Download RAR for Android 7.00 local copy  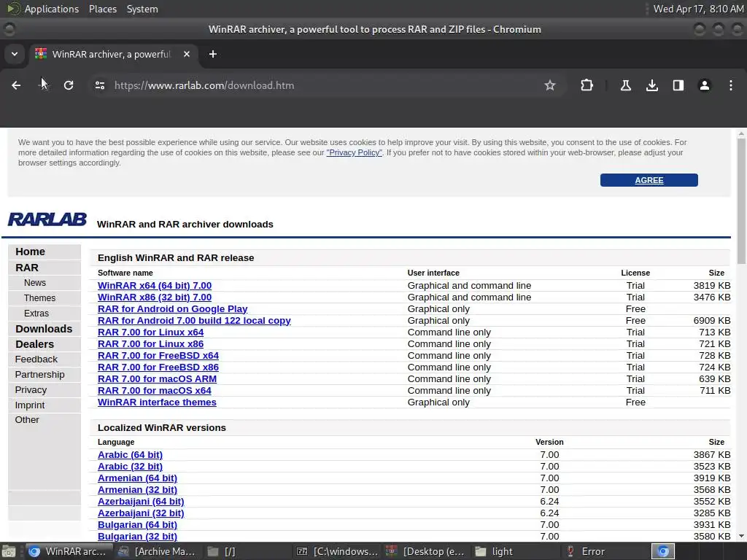tap(194, 321)
